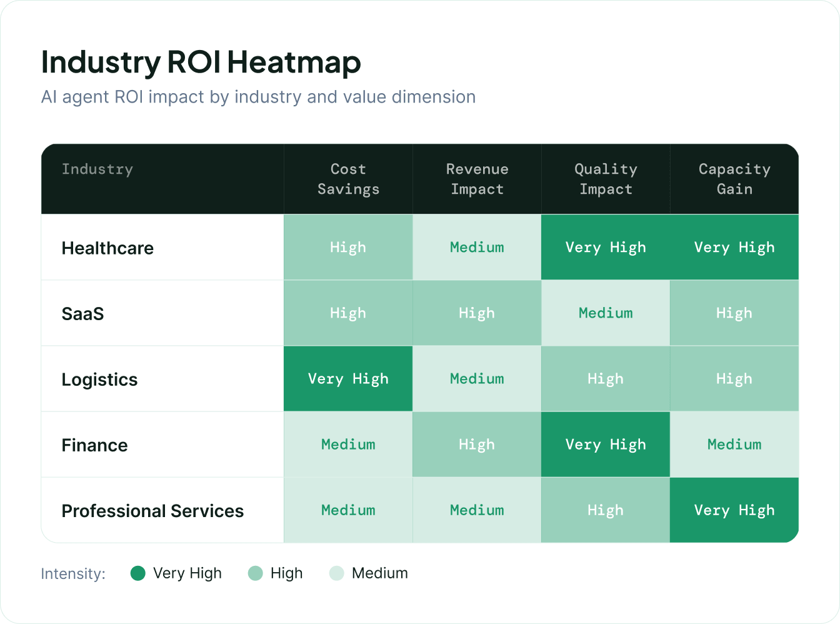Click Healthcare Capacity Gain Very High cell
The width and height of the screenshot is (840, 624).
[x=734, y=247]
